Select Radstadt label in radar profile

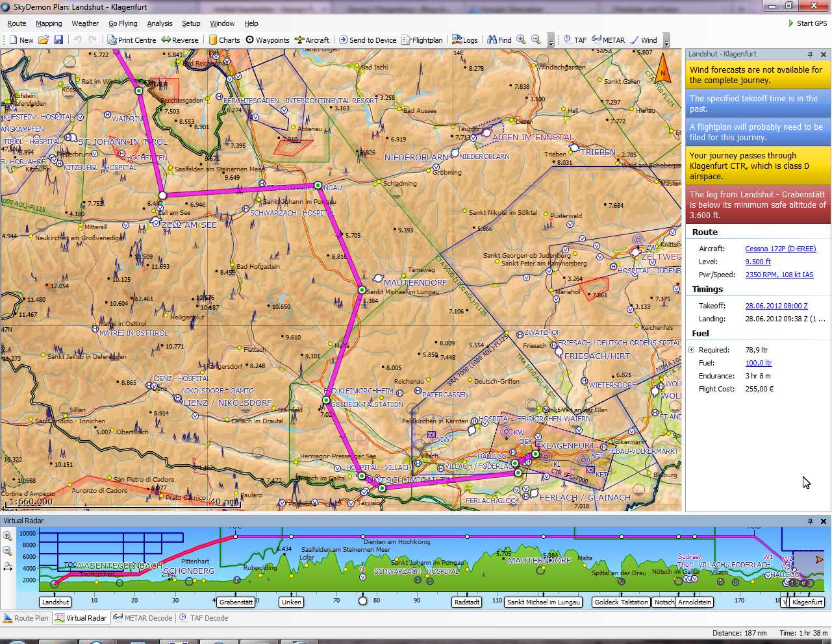(x=467, y=602)
